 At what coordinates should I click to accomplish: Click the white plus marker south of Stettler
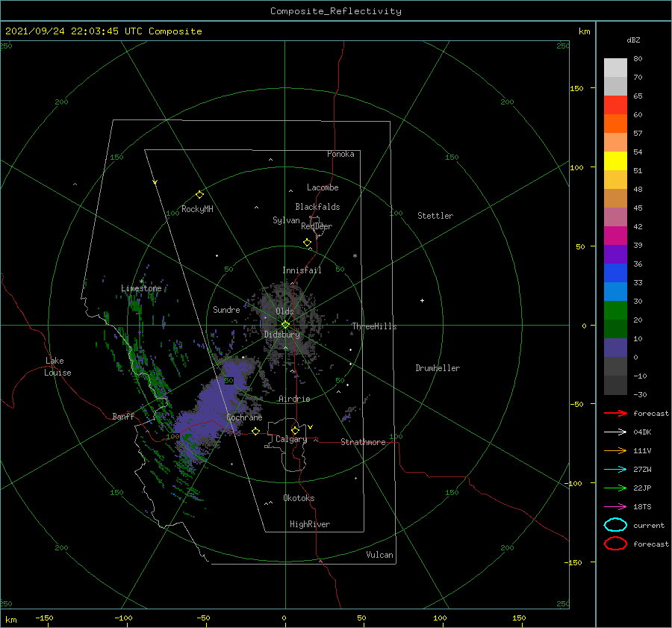pyautogui.click(x=422, y=300)
